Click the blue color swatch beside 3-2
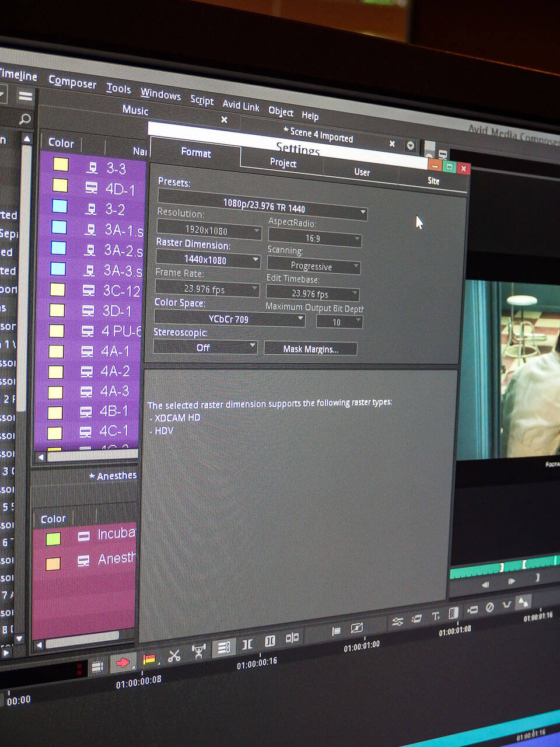This screenshot has width=560, height=747. click(x=60, y=206)
